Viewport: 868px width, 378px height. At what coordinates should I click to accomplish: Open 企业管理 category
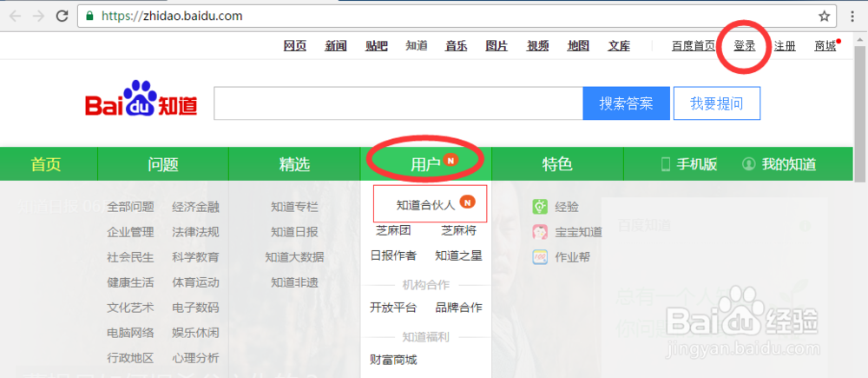[x=131, y=232]
